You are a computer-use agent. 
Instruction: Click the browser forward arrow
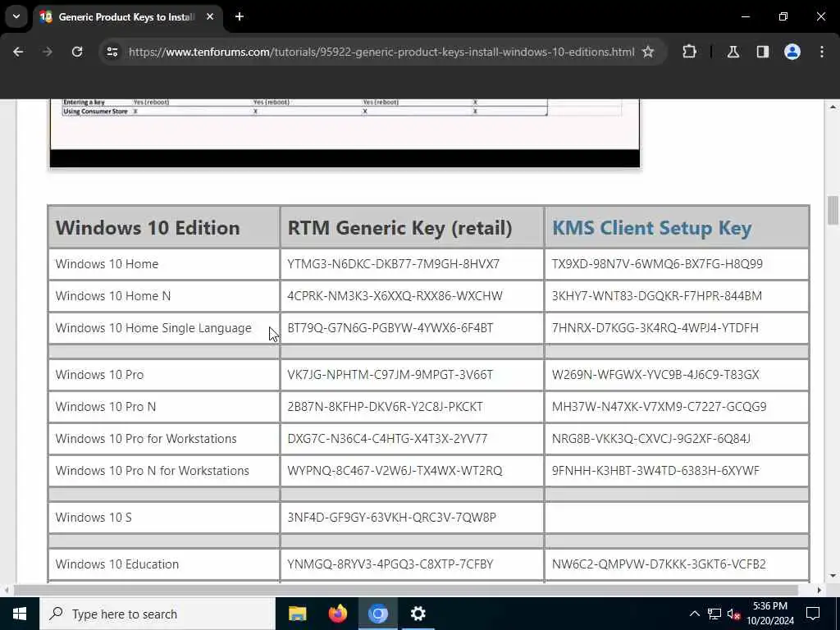(48, 52)
